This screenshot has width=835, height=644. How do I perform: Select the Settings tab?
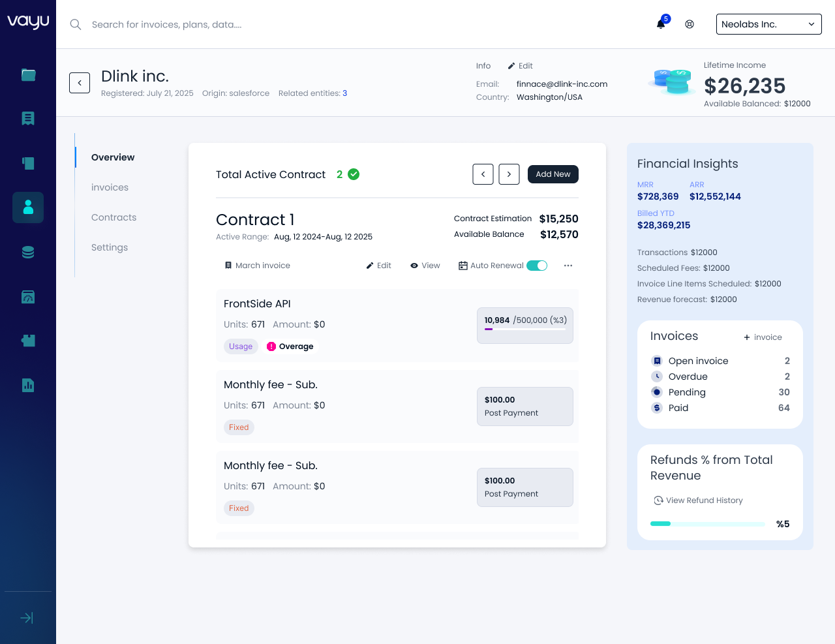[x=110, y=247]
